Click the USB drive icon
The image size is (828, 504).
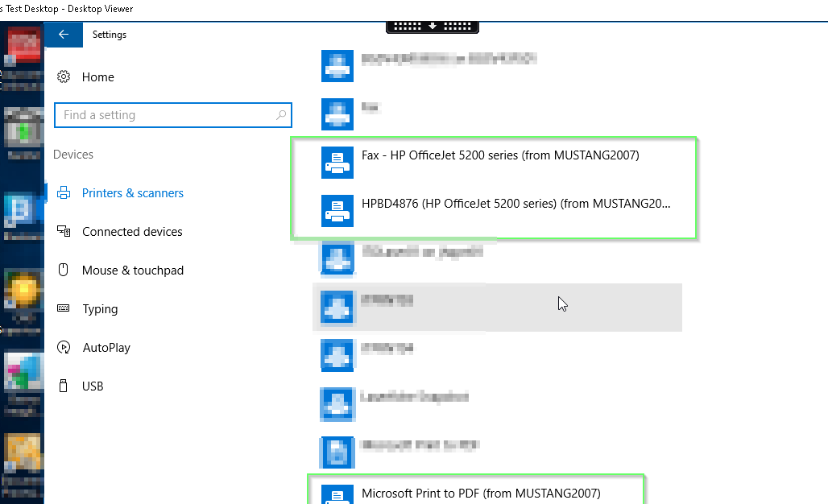click(64, 386)
